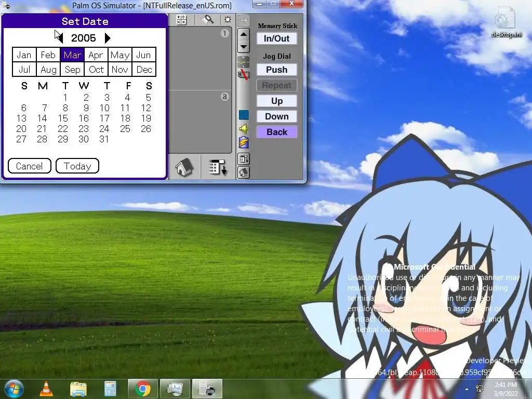The image size is (532, 399).
Task: Open Calculator from the taskbar
Action: click(110, 389)
